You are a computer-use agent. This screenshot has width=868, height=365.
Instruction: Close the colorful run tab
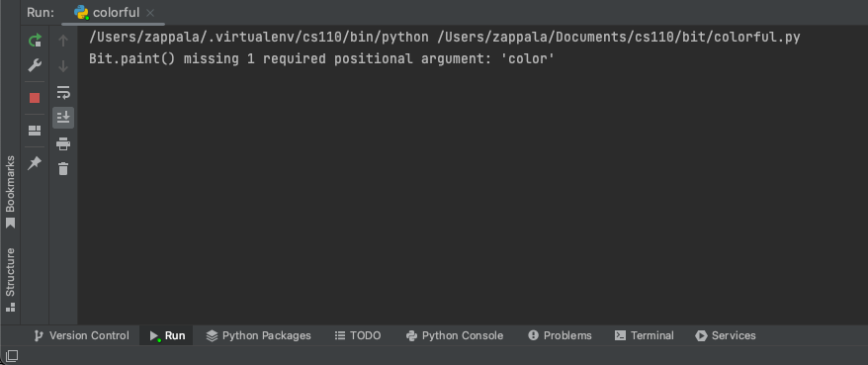(x=150, y=13)
